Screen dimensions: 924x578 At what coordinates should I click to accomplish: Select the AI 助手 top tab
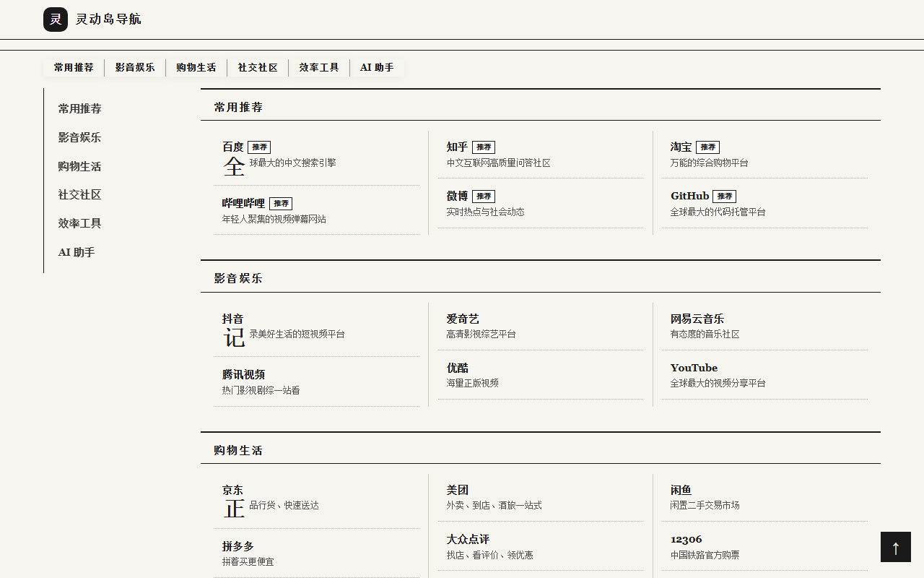[x=377, y=68]
